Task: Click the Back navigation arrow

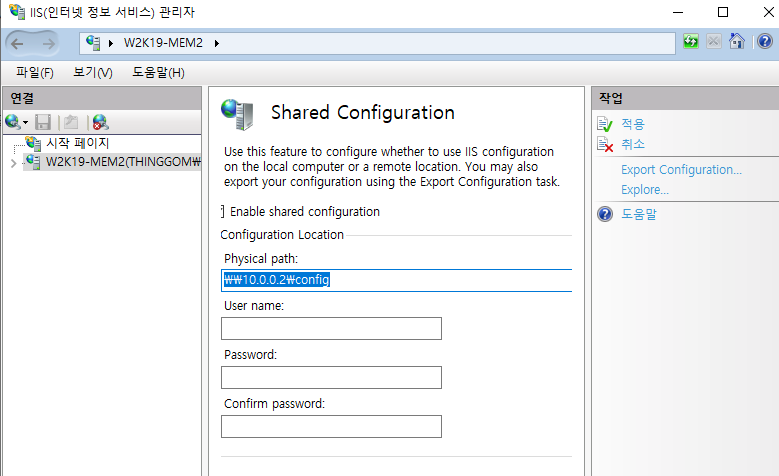Action: tap(17, 44)
